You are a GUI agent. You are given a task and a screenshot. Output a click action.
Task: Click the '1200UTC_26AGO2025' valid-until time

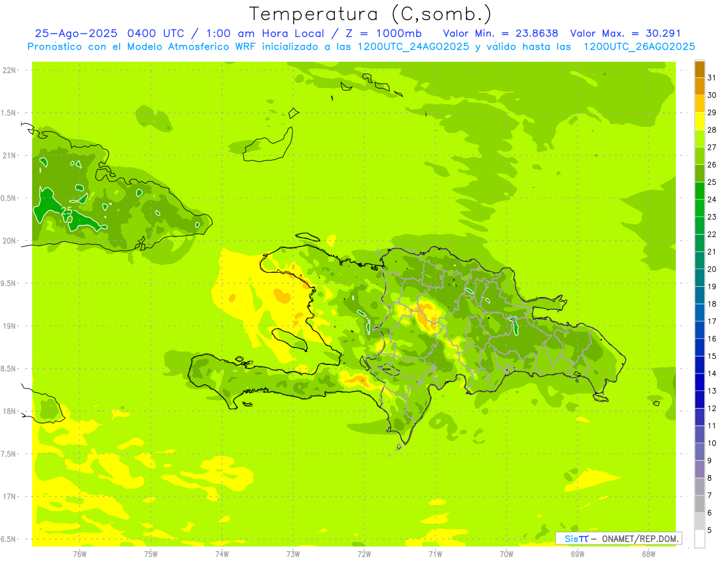pos(639,47)
